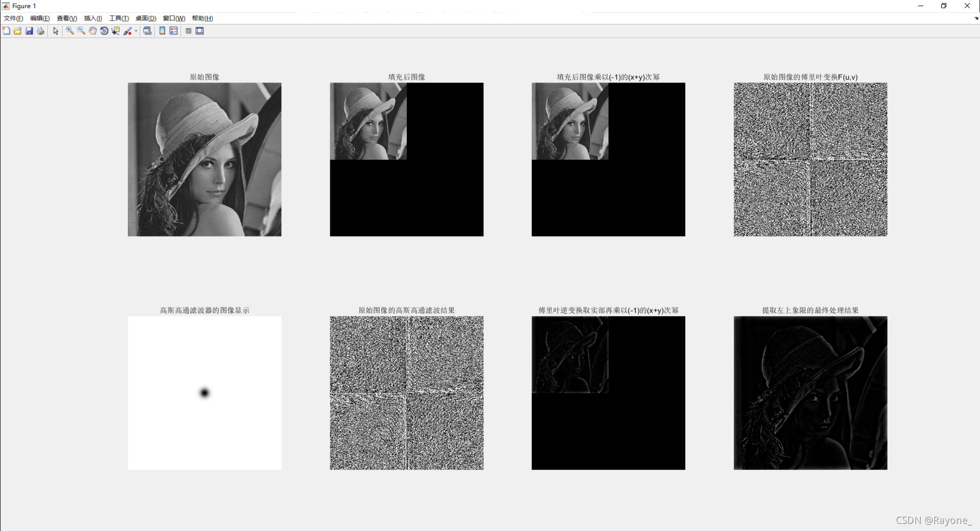
Task: Open the 窗口(W) menu
Action: click(x=174, y=18)
